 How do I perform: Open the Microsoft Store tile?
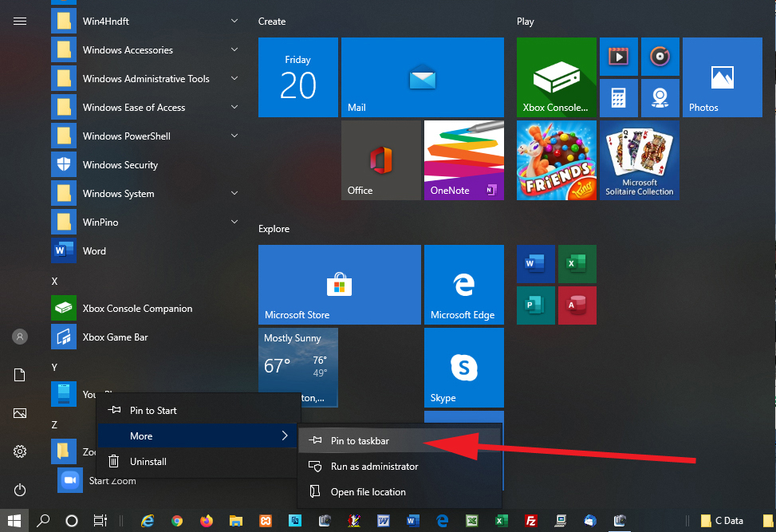click(x=340, y=285)
